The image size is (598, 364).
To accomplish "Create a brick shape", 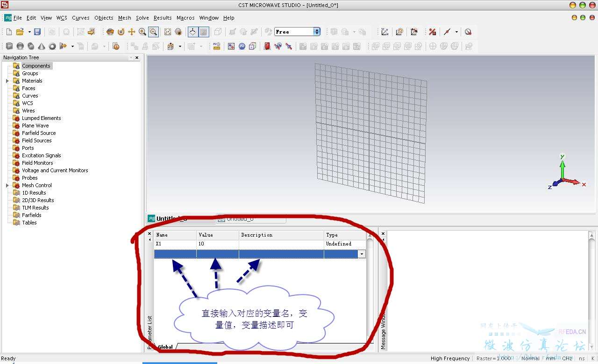I will tap(9, 46).
